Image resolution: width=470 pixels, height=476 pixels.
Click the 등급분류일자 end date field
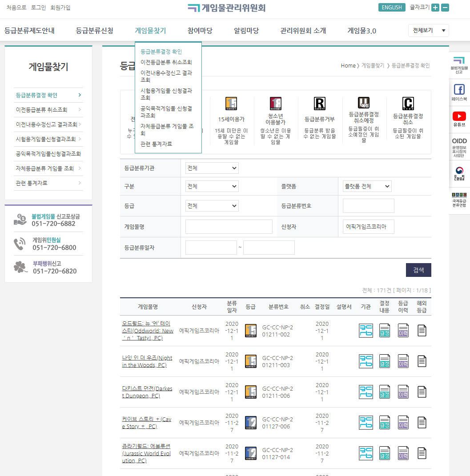(x=269, y=248)
